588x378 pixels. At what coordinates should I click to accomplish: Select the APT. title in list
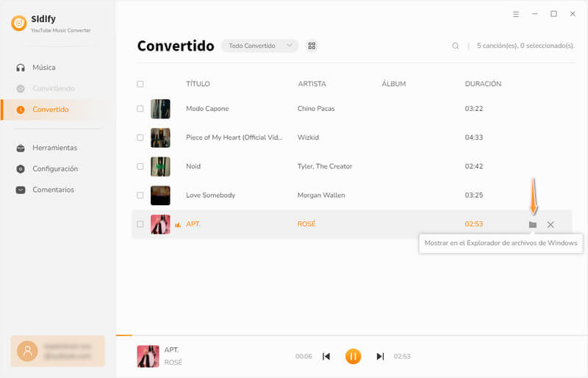[193, 224]
